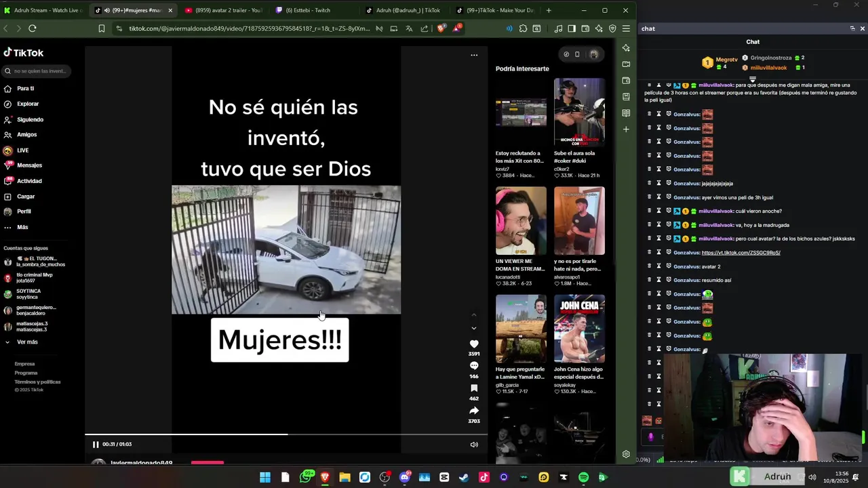868x488 pixels.
Task: Add item to Brave sidebar plus
Action: (626, 129)
